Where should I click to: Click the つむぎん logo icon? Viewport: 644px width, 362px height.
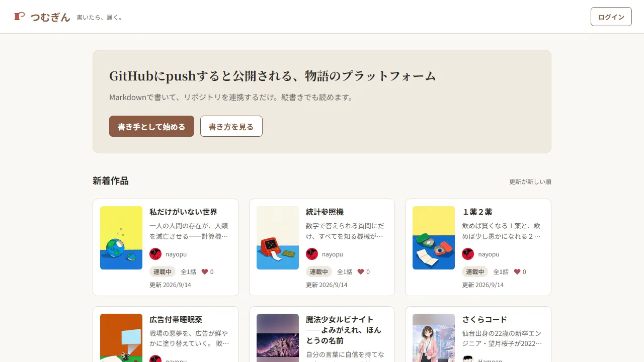(20, 17)
